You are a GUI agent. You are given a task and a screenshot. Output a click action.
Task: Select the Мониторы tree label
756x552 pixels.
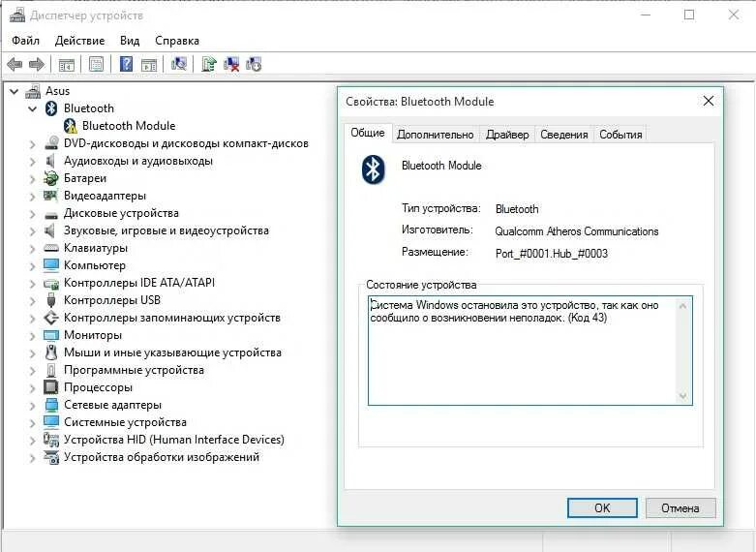pyautogui.click(x=93, y=335)
